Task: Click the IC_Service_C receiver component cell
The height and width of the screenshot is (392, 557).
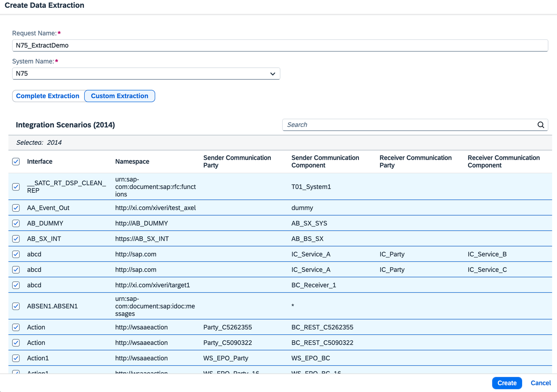Action: [x=487, y=270]
